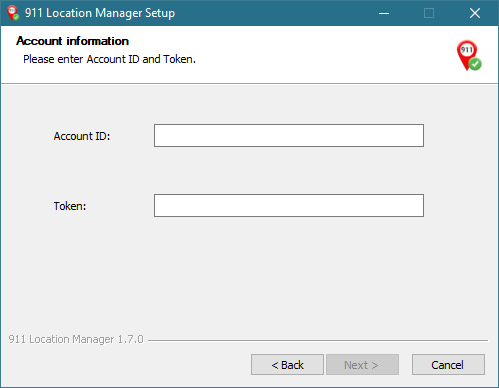Click the Token input field

289,205
